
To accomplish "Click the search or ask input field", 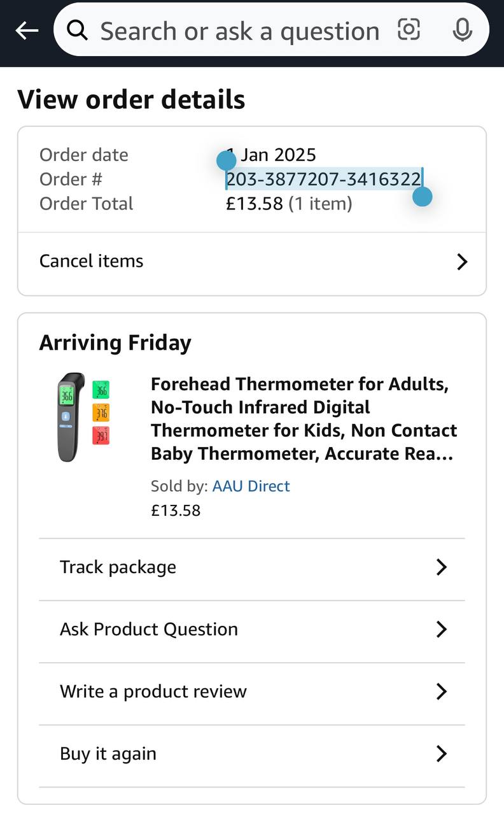I will [239, 31].
